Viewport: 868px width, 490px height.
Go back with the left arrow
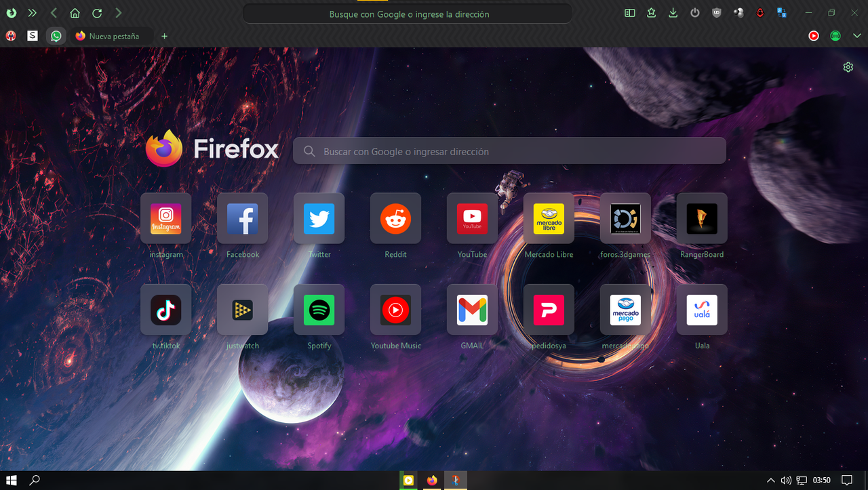click(x=54, y=13)
